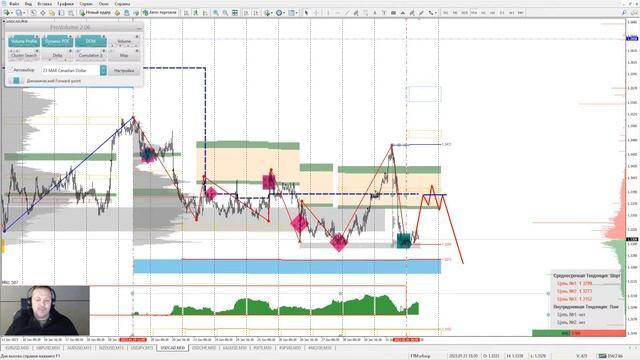Screen dimensions: 640x360
Task: Toggle the Динамический Forward point switch
Action: point(16,81)
